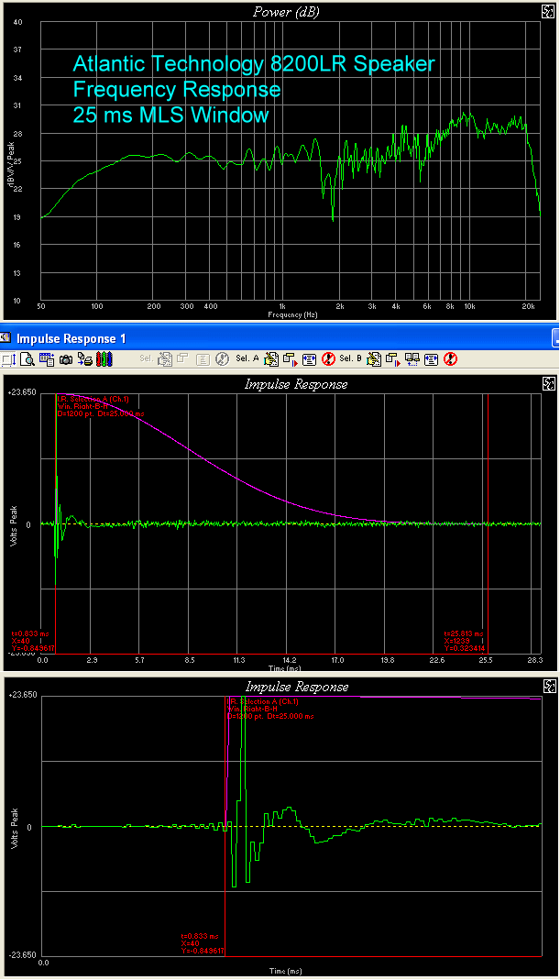The image size is (560, 980).
Task: Click the red-arrow window icon for Sel. A
Action: pos(291,359)
